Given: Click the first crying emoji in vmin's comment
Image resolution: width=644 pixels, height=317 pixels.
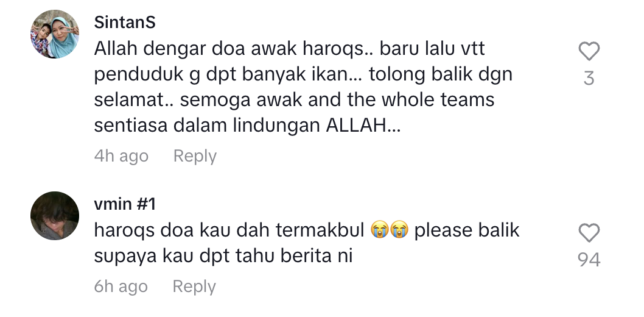Looking at the screenshot, I should [x=380, y=230].
